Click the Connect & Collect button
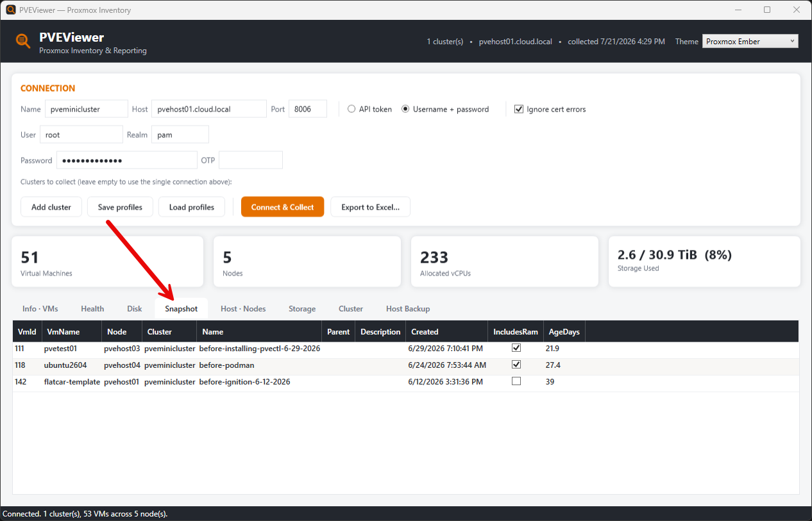The image size is (812, 521). click(x=283, y=207)
